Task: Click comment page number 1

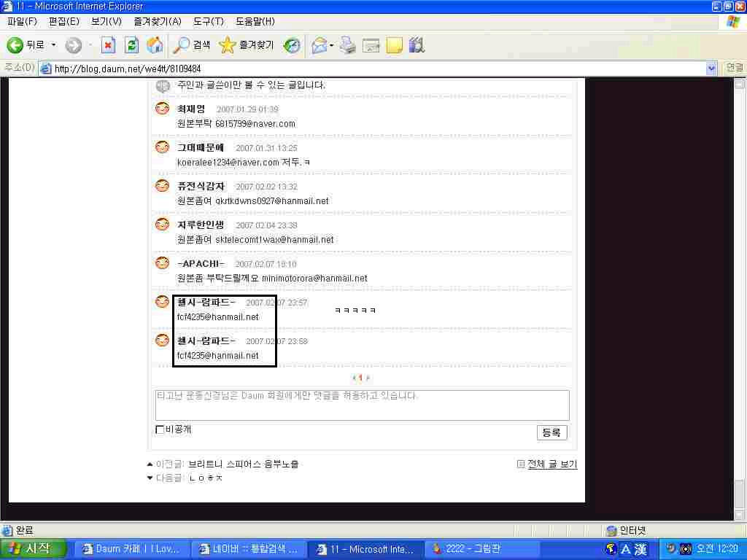Action: tap(360, 378)
